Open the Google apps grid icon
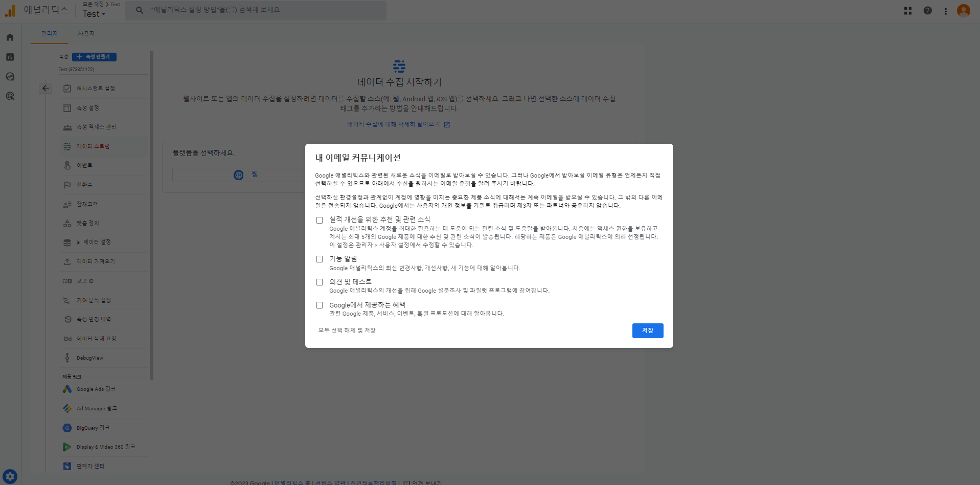This screenshot has height=485, width=980. coord(908,11)
